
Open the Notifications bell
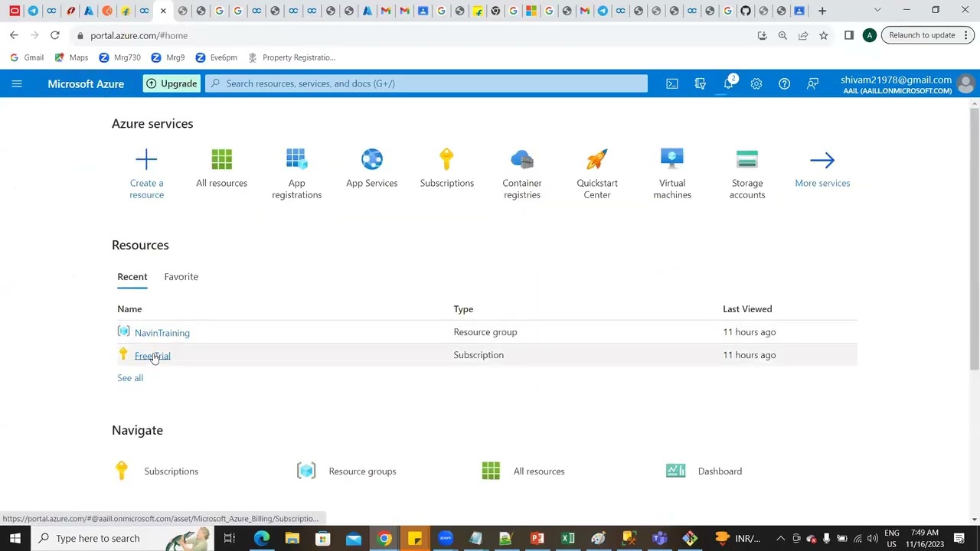[728, 83]
